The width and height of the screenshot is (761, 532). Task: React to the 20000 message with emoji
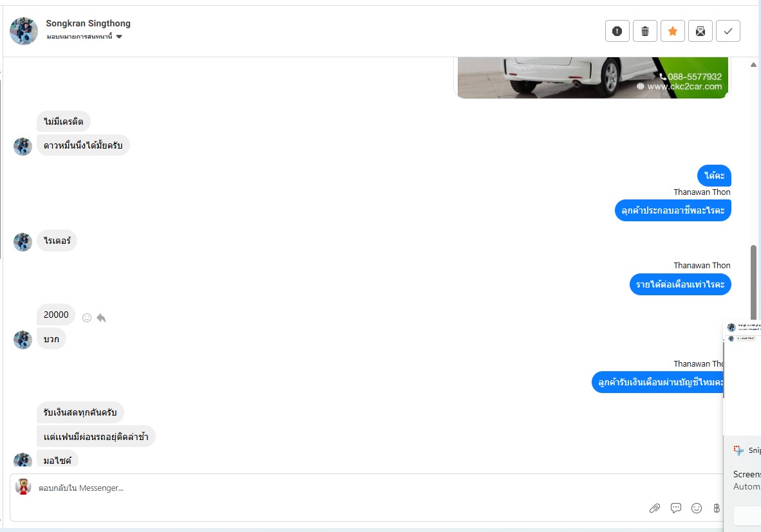point(87,318)
